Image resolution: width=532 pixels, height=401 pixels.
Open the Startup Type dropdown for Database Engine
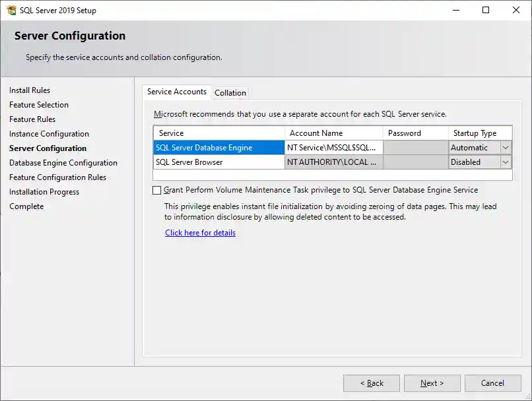(x=505, y=147)
